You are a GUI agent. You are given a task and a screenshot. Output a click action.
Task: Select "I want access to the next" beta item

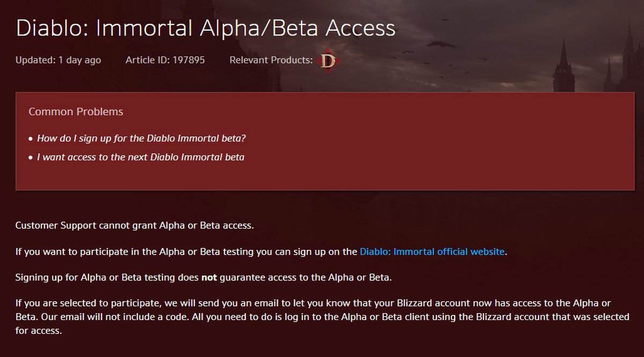[x=141, y=158]
